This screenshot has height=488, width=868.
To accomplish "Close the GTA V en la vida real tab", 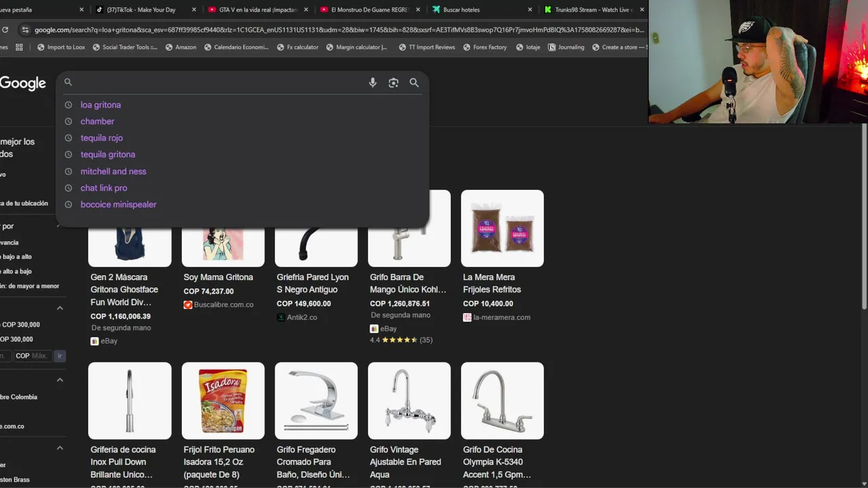I will [x=306, y=9].
